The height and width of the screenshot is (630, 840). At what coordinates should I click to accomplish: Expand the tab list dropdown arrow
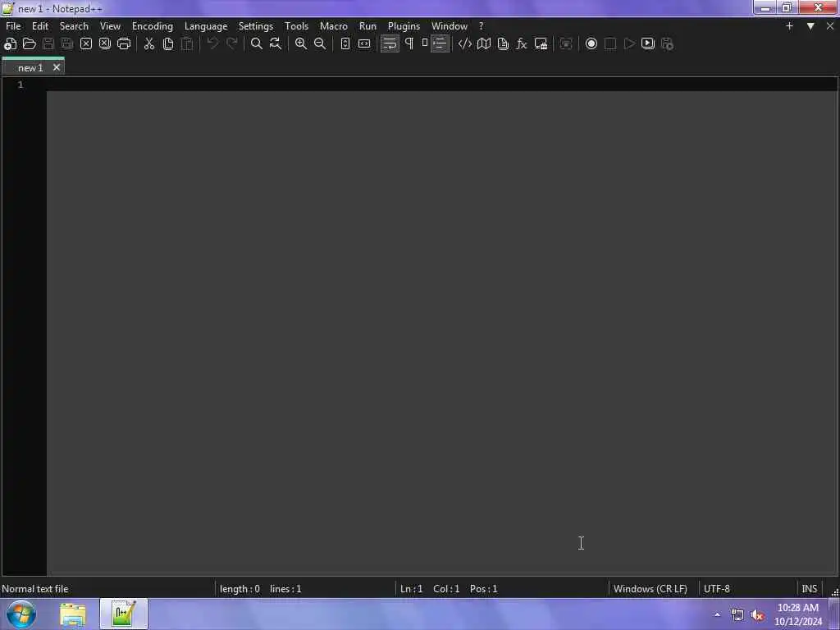tap(810, 25)
